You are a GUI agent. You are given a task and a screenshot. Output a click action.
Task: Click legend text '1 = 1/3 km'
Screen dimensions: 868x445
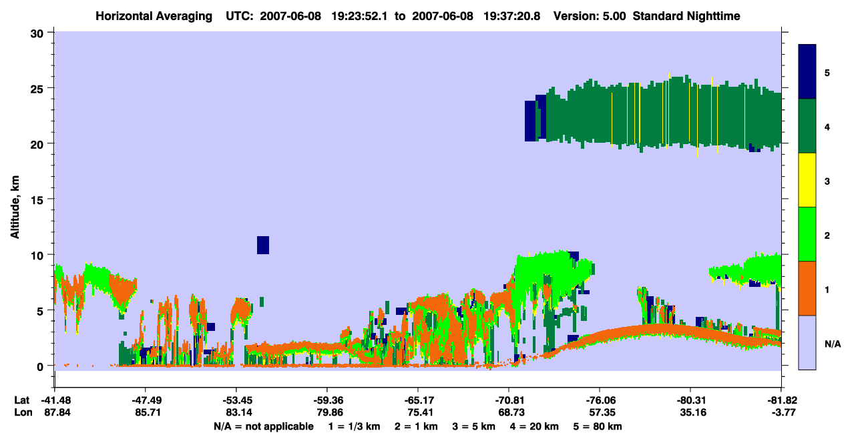point(354,426)
